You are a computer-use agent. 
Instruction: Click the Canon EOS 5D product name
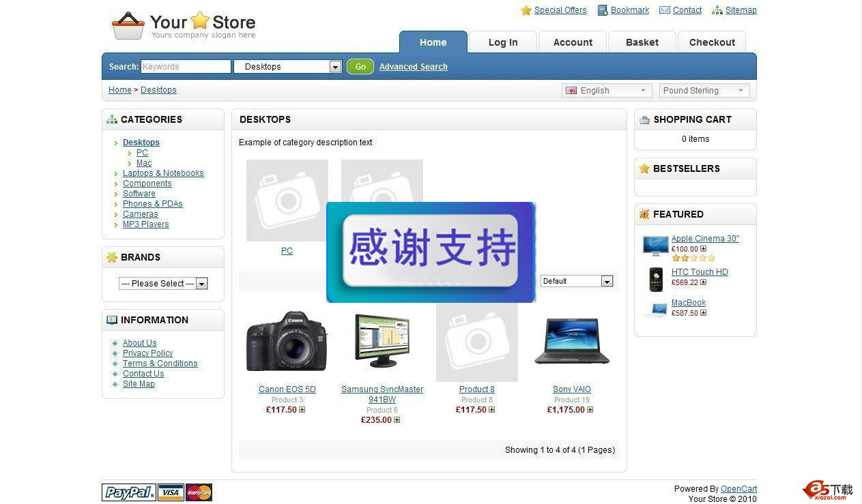(287, 389)
